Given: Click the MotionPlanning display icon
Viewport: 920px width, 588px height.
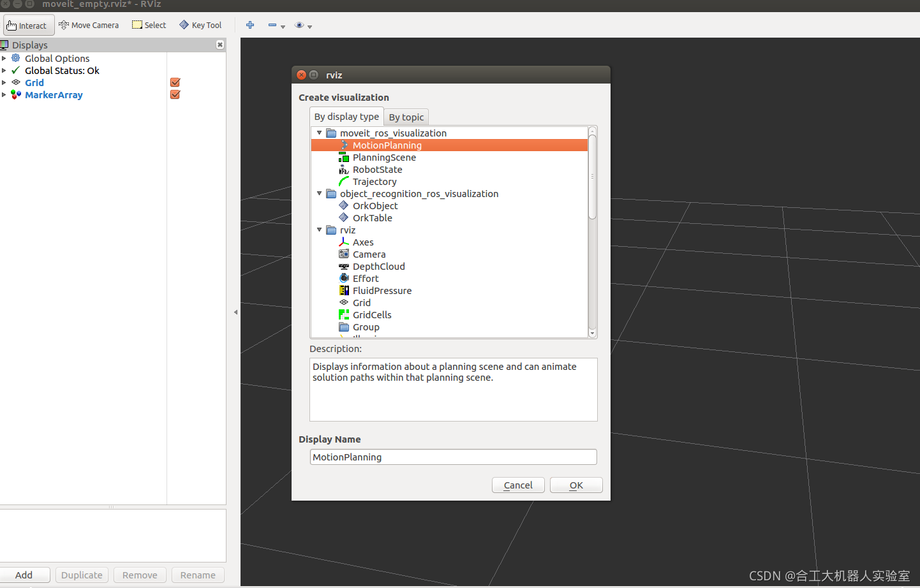Looking at the screenshot, I should click(x=344, y=145).
